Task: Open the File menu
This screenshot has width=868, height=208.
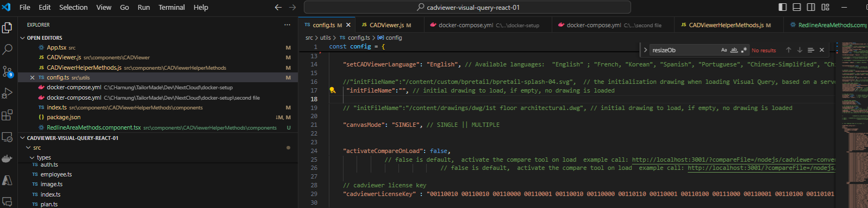Action: coord(25,7)
